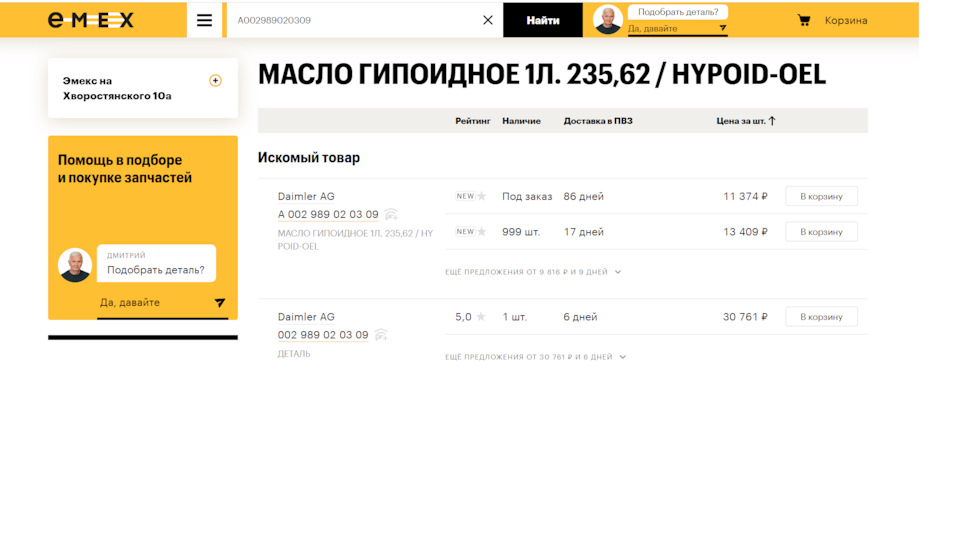Sort by Наличие column
The width and height of the screenshot is (960, 540).
(522, 121)
